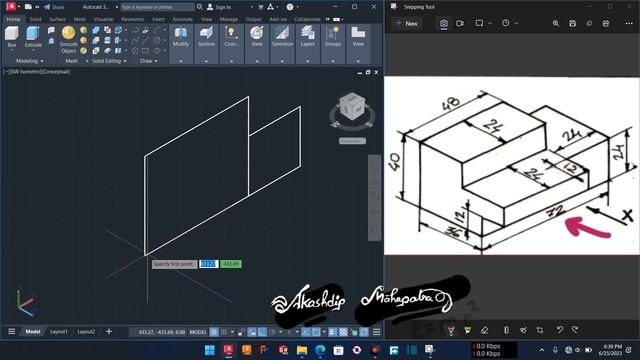Screen dimensions: 640x360
Task: Click the Snipping Tool zoom icon
Action: (556, 23)
